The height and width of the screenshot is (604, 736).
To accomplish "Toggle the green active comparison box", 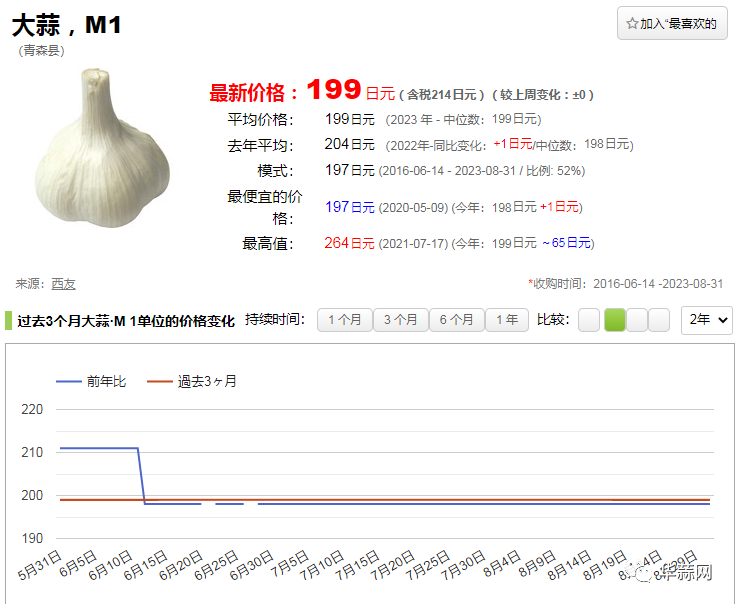I will pyautogui.click(x=614, y=320).
